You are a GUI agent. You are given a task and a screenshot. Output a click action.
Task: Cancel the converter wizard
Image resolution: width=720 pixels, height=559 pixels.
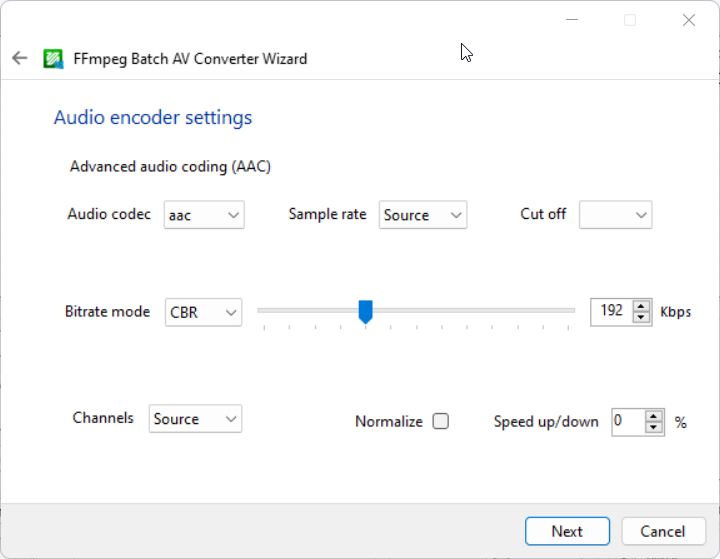[663, 531]
